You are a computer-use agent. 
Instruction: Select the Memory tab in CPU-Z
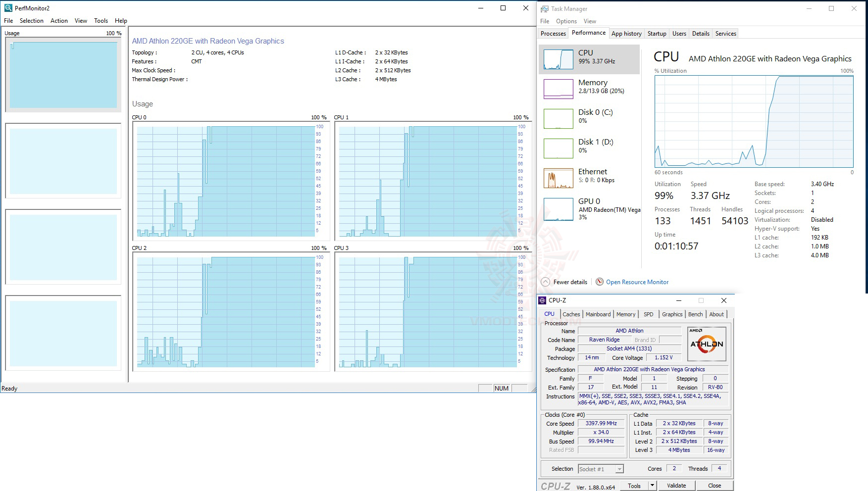626,314
